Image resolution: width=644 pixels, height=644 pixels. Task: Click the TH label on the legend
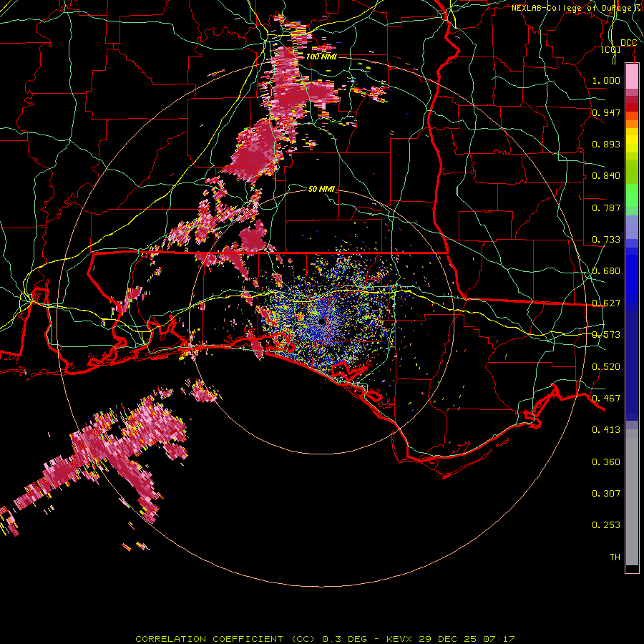pos(615,557)
